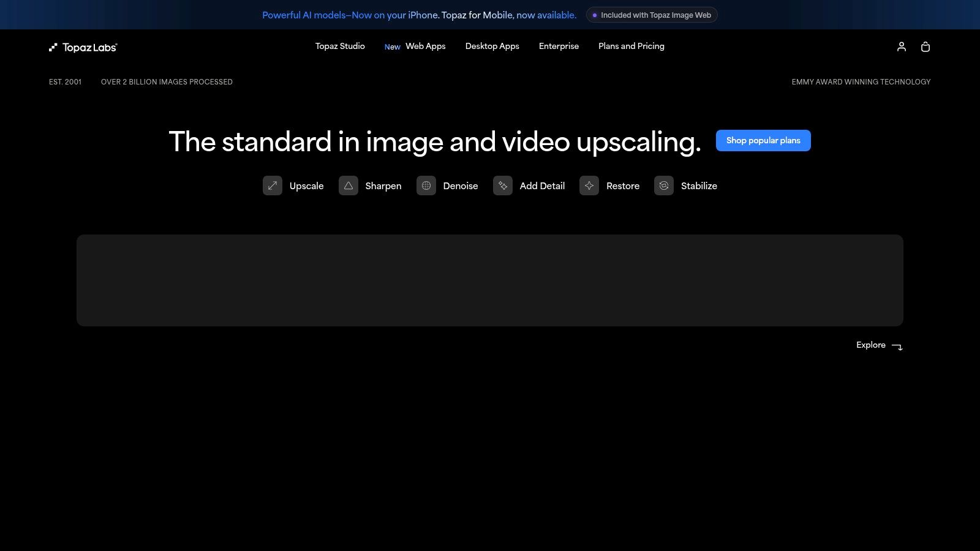This screenshot has width=980, height=551.
Task: Click the Stabilize icon
Action: (664, 186)
